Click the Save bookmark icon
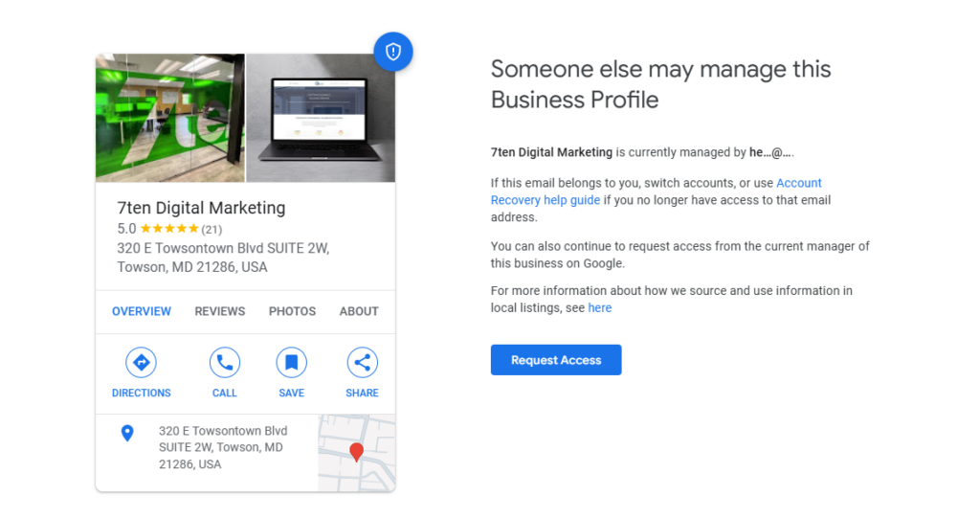Viewport: 980px width, 518px height. [291, 362]
